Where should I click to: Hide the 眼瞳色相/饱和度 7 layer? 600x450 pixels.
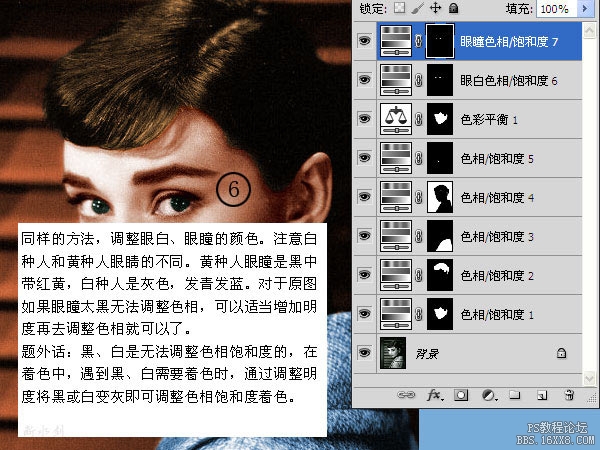tap(364, 42)
